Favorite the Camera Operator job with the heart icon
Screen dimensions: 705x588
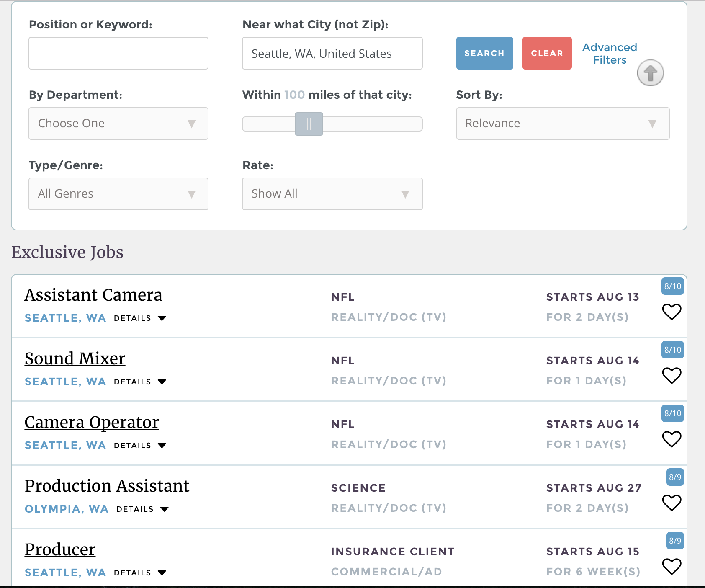click(672, 439)
